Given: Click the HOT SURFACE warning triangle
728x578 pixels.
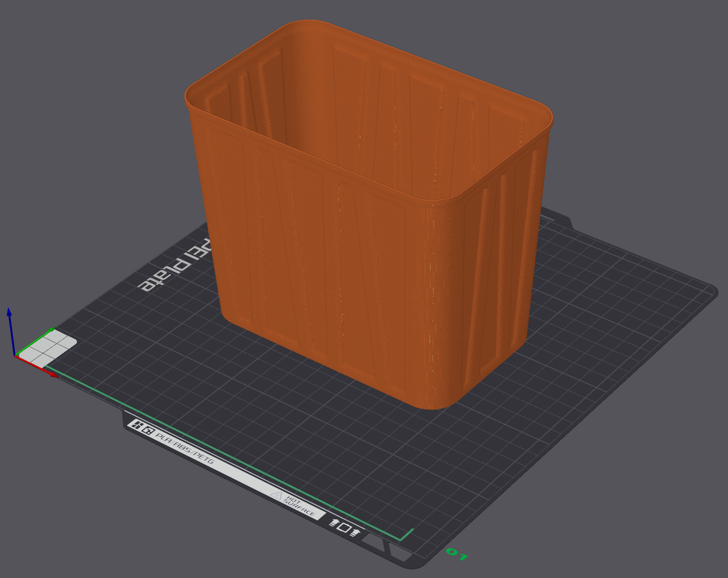Looking at the screenshot, I should pyautogui.click(x=277, y=495).
